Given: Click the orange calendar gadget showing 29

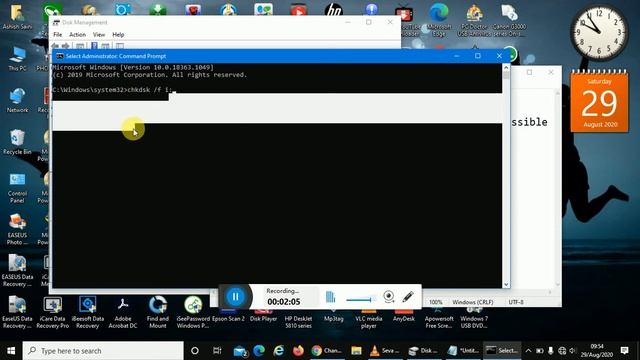Looking at the screenshot, I should [599, 101].
